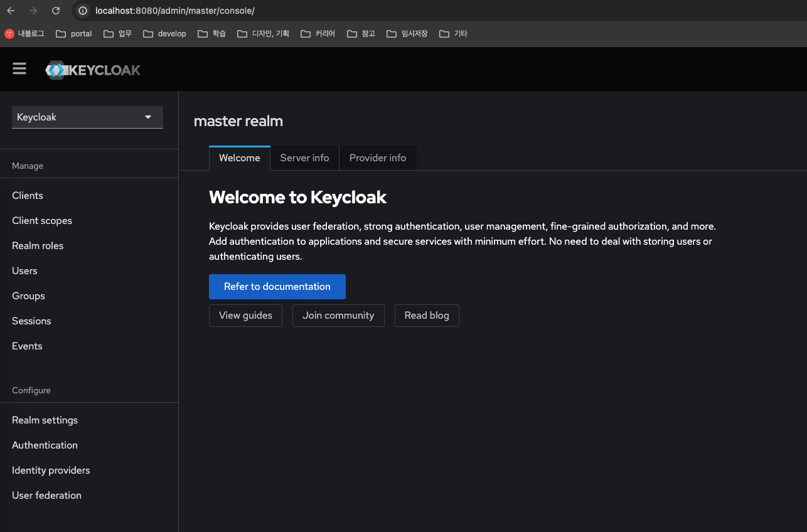Open the Keycloak realm selector dropdown
The image size is (807, 532).
click(x=87, y=117)
